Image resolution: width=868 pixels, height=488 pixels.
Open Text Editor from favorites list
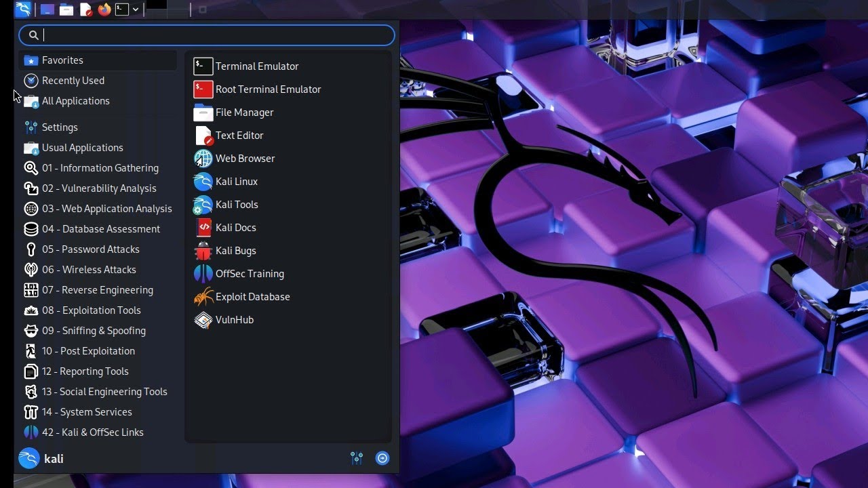point(290,136)
